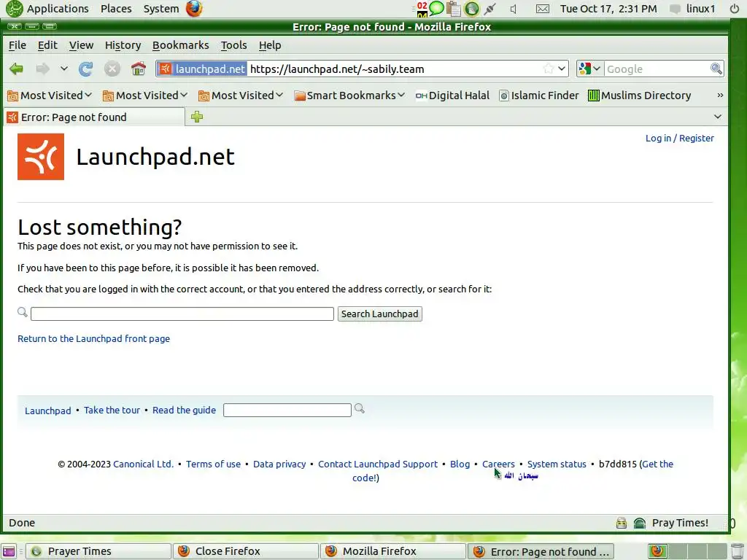The height and width of the screenshot is (560, 747).
Task: Open the first Most Visited bookmarks folder
Action: click(50, 96)
